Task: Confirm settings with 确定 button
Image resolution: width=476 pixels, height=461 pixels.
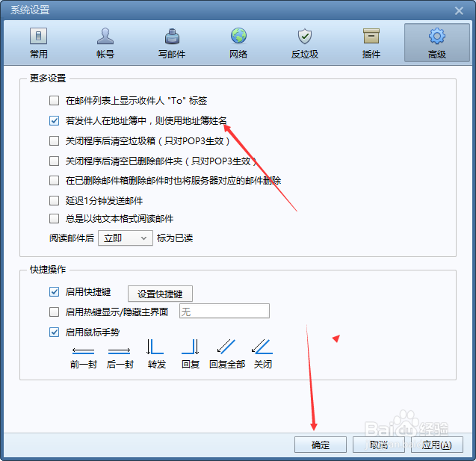Action: [x=321, y=445]
